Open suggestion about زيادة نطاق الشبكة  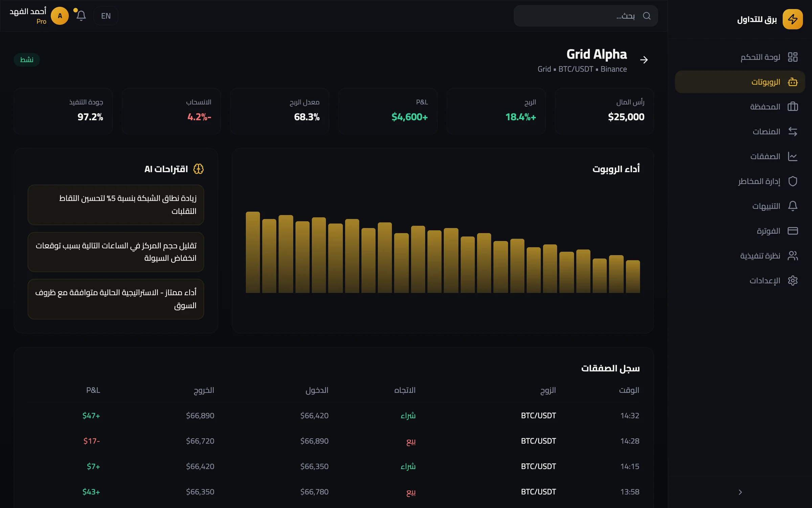click(x=116, y=205)
